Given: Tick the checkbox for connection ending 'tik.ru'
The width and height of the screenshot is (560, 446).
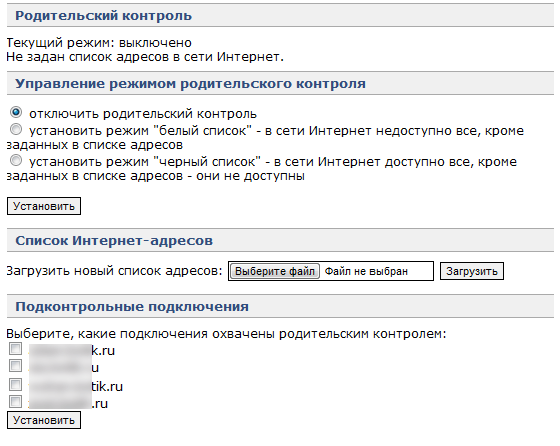Looking at the screenshot, I should tap(15, 384).
